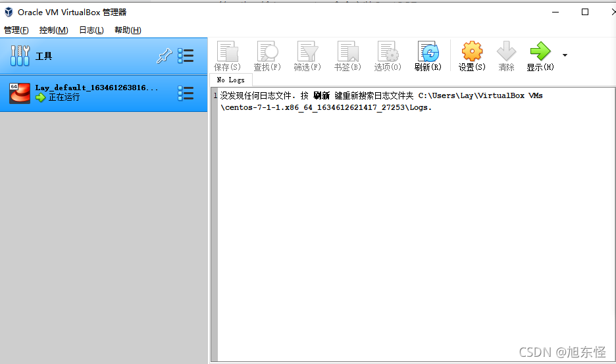Expand the dropdown arrow next to 显示(H)
This screenshot has width=616, height=364.
[565, 55]
